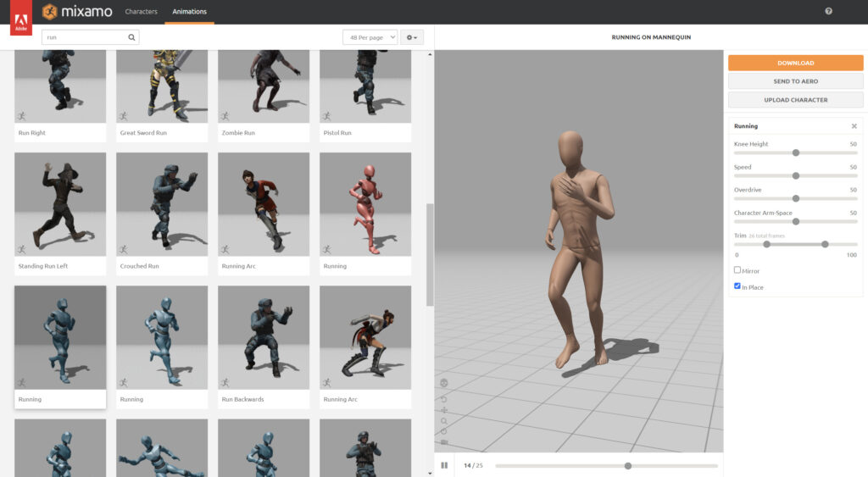Click the Knee Height slider handle
The height and width of the screenshot is (477, 868).
coord(795,153)
